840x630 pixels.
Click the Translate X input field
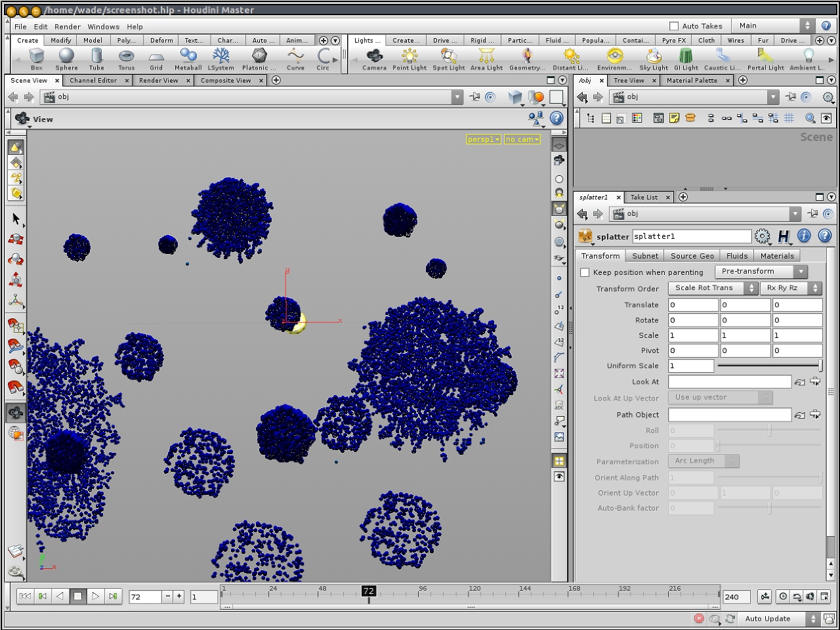pos(692,304)
